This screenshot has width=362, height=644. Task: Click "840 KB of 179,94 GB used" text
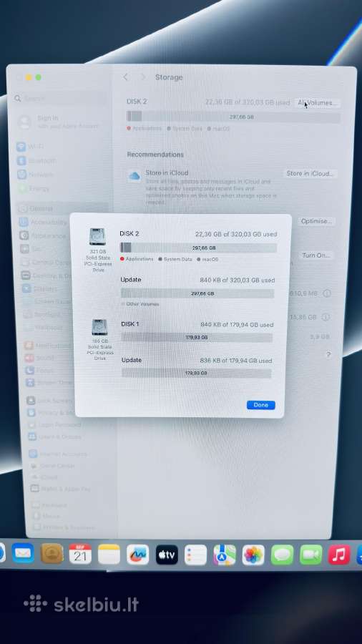pyautogui.click(x=237, y=324)
